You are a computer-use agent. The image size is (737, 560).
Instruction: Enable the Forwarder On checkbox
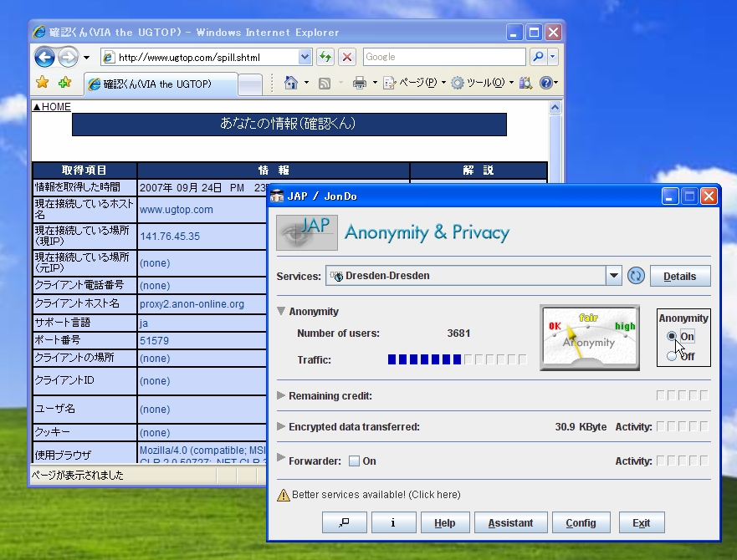[354, 461]
